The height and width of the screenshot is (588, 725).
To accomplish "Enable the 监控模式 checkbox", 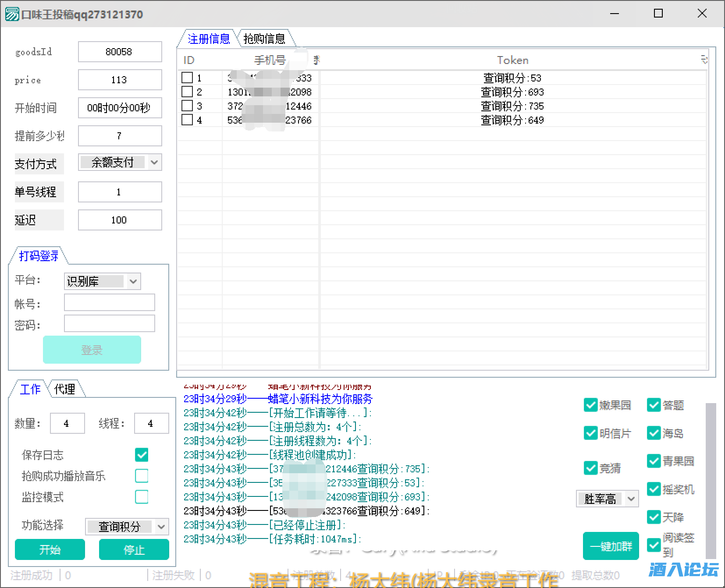I will (x=142, y=497).
